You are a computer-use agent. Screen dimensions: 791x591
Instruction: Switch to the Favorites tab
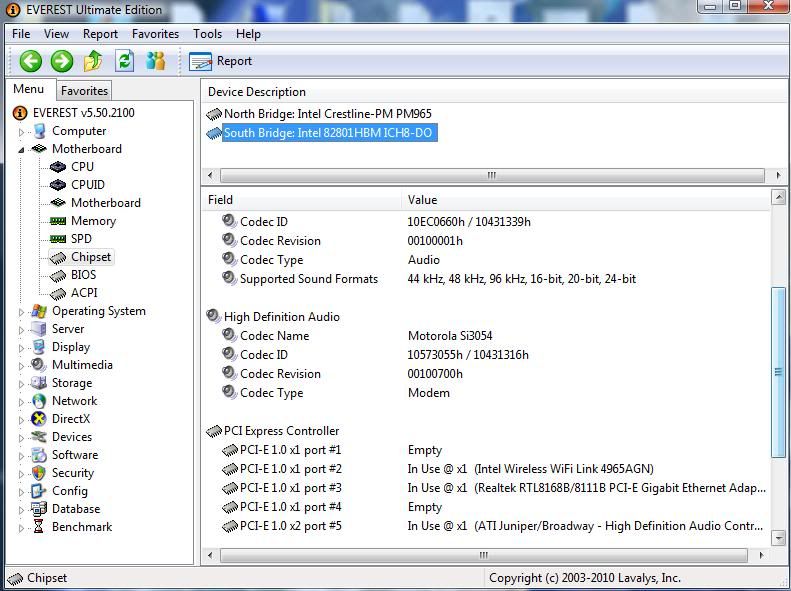click(x=84, y=91)
